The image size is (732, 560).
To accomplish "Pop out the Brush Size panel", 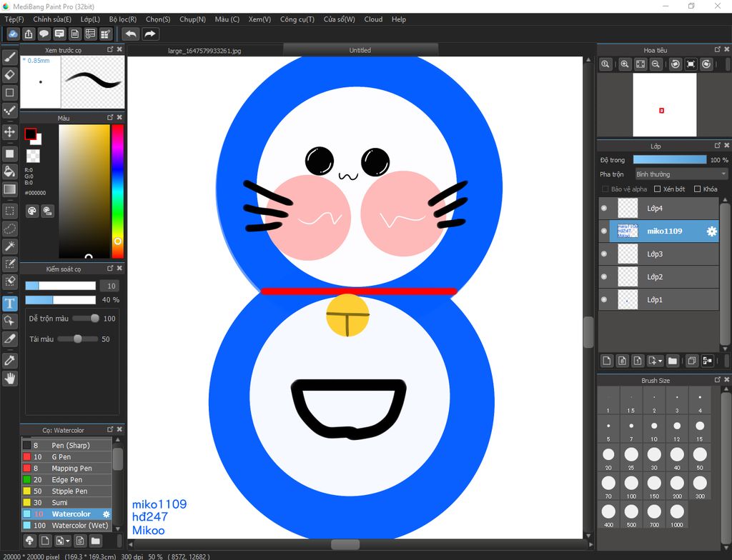I will 718,380.
